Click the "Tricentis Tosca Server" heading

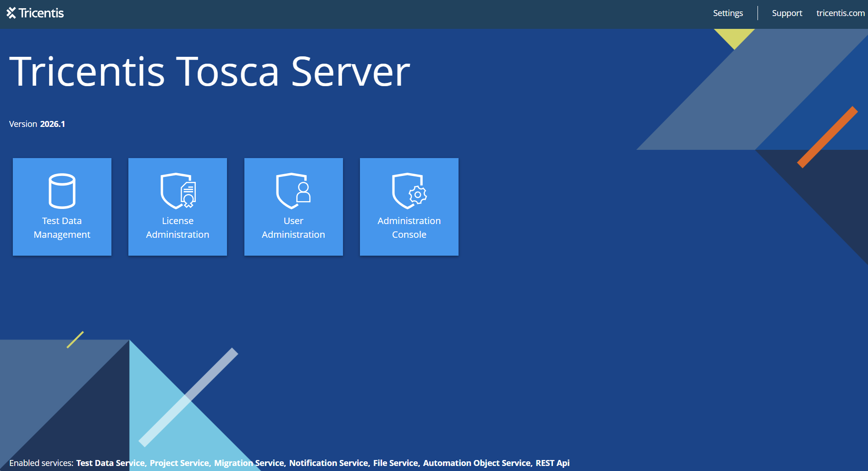pos(210,71)
